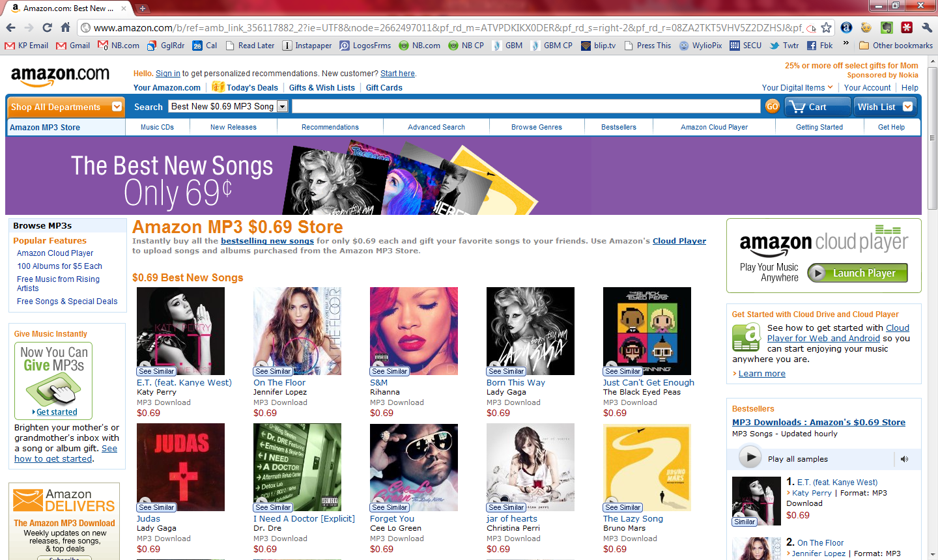
Task: Show hidden bookmarks with the overflow chevron
Action: point(846,45)
